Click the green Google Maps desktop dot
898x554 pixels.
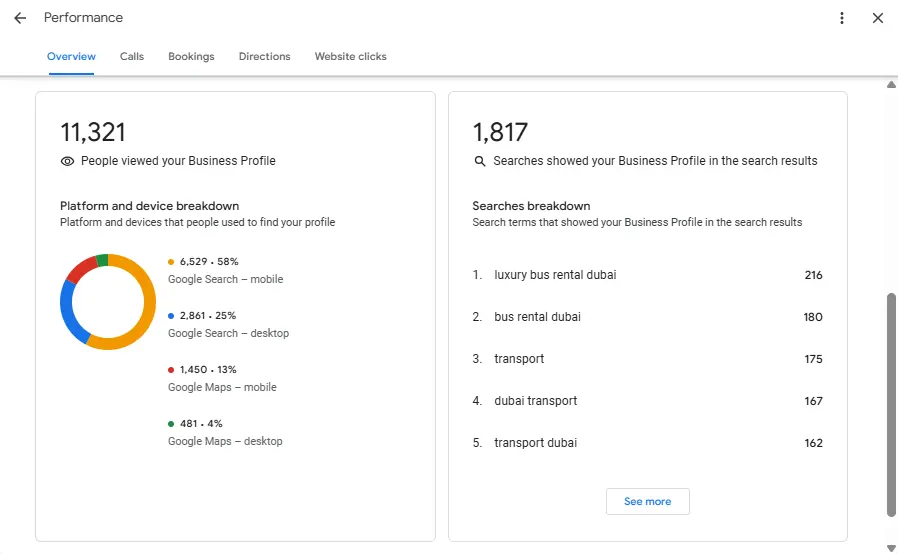coord(172,424)
